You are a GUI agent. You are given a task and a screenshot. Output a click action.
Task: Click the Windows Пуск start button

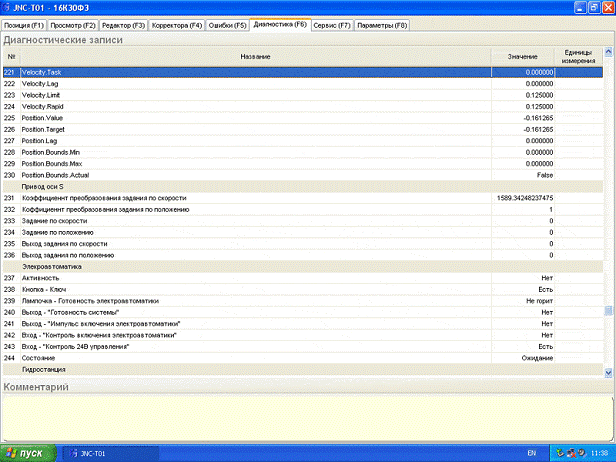tap(24, 453)
